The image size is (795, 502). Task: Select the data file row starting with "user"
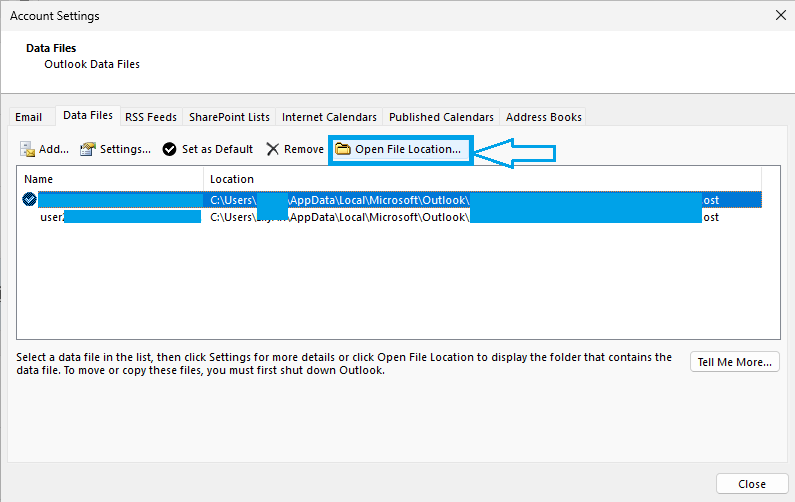pos(391,217)
